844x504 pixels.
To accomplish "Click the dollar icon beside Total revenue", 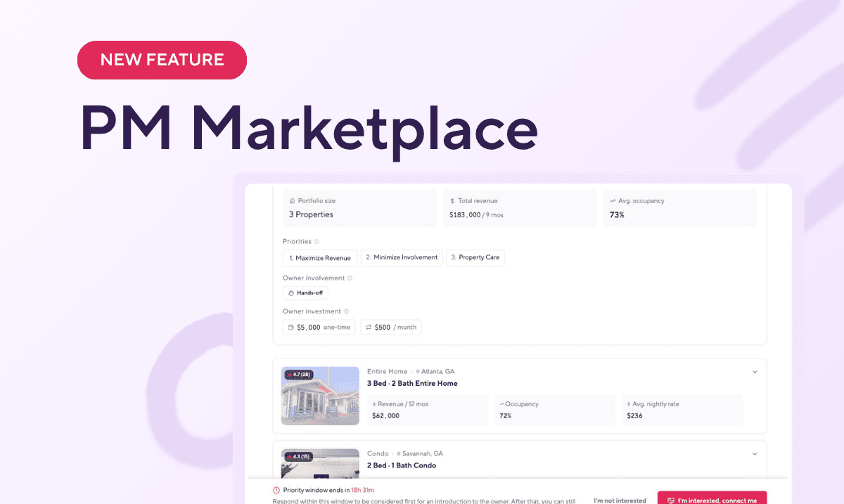I will pos(452,200).
